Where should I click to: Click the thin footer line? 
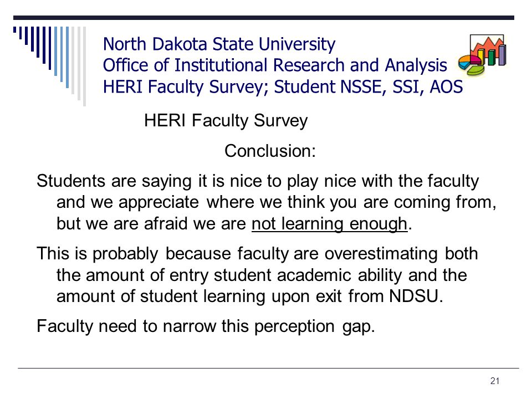268,368
